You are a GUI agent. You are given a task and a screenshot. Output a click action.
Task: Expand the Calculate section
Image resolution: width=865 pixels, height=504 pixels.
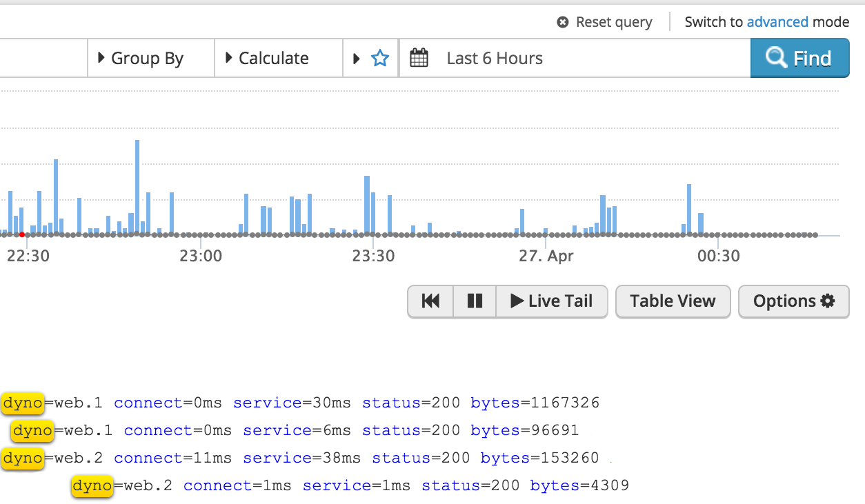(272, 59)
